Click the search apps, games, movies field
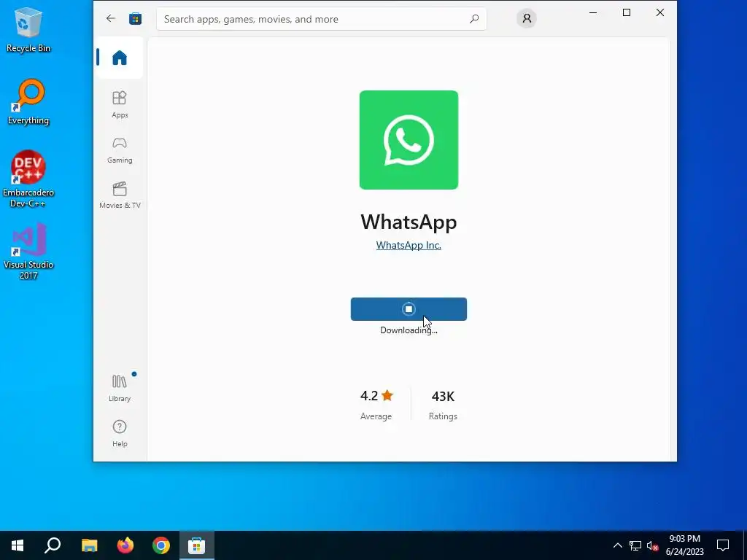 tap(322, 19)
